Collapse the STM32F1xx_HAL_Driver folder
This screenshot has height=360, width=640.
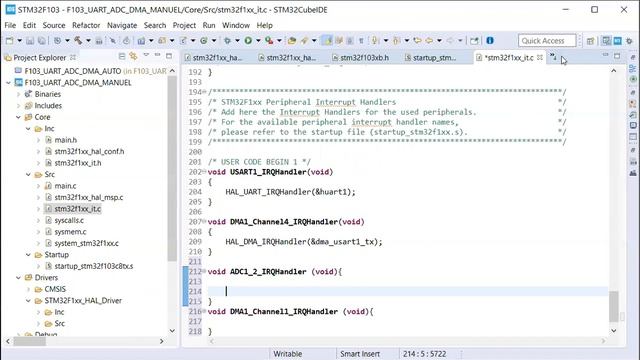(x=28, y=301)
